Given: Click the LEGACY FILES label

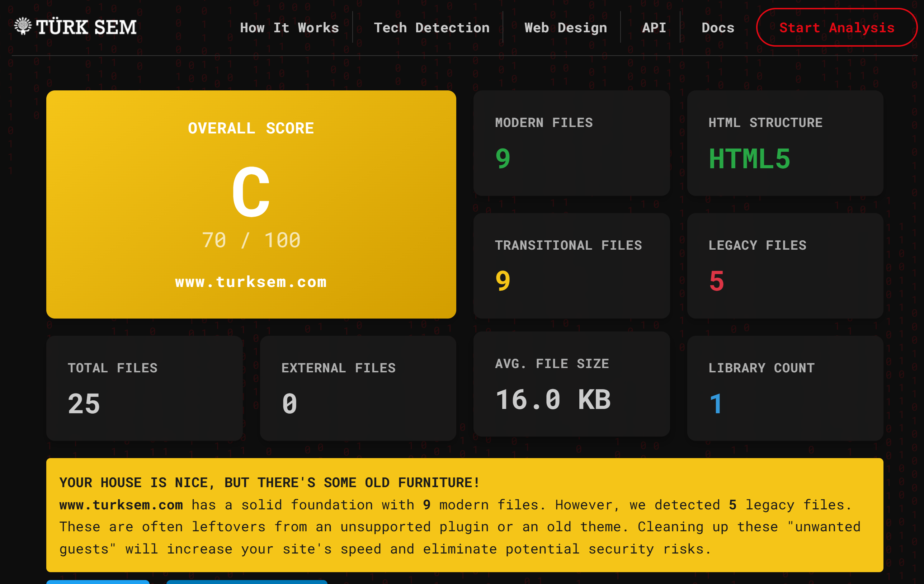Looking at the screenshot, I should click(758, 245).
